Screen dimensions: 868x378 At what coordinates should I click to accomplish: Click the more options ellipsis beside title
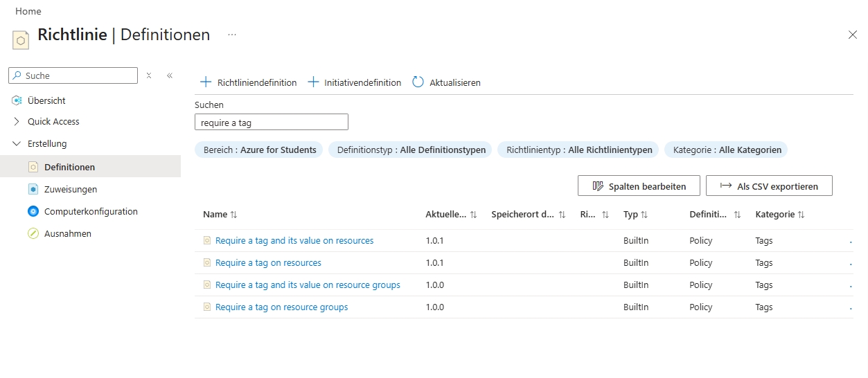pos(232,35)
